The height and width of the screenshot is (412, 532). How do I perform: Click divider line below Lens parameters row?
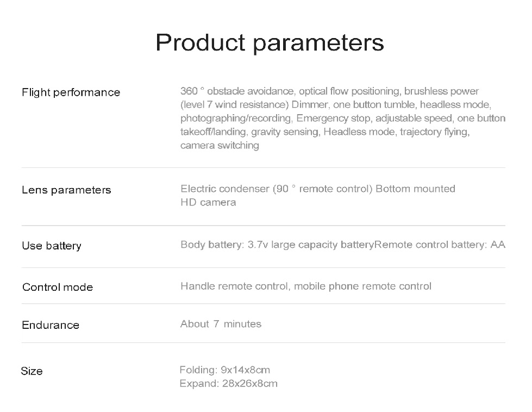(x=264, y=226)
